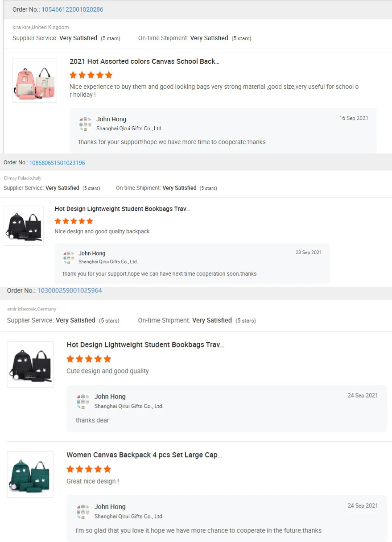Viewport: 392px width, 542px height.
Task: Click star rating under Canvas School Backpack title
Action: 91,75
